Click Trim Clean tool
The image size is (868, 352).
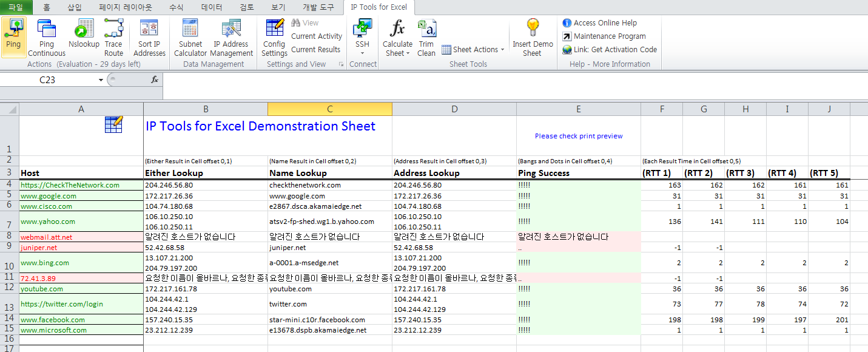pyautogui.click(x=426, y=37)
